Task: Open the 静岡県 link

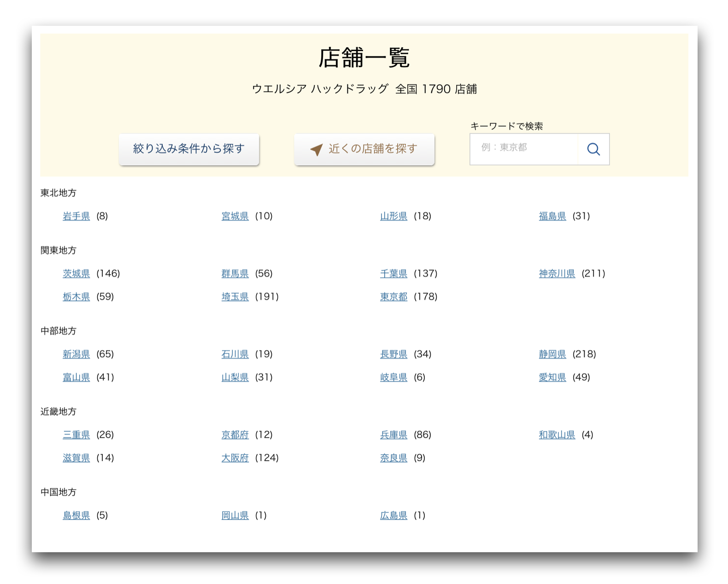Action: [552, 354]
